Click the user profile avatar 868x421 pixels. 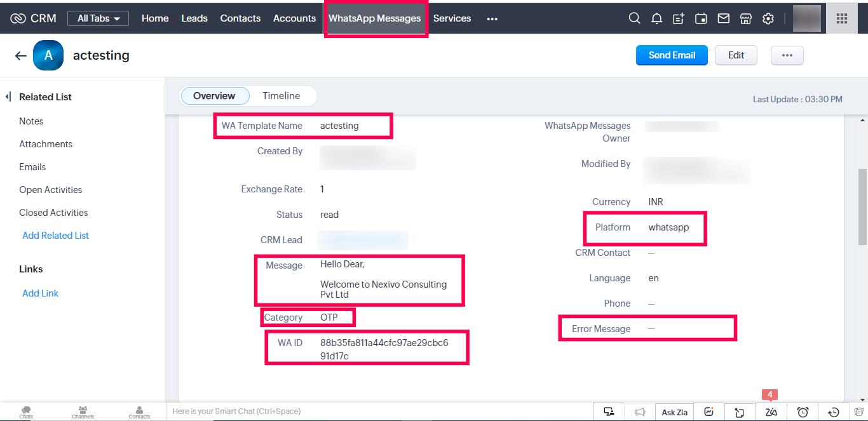tap(807, 18)
